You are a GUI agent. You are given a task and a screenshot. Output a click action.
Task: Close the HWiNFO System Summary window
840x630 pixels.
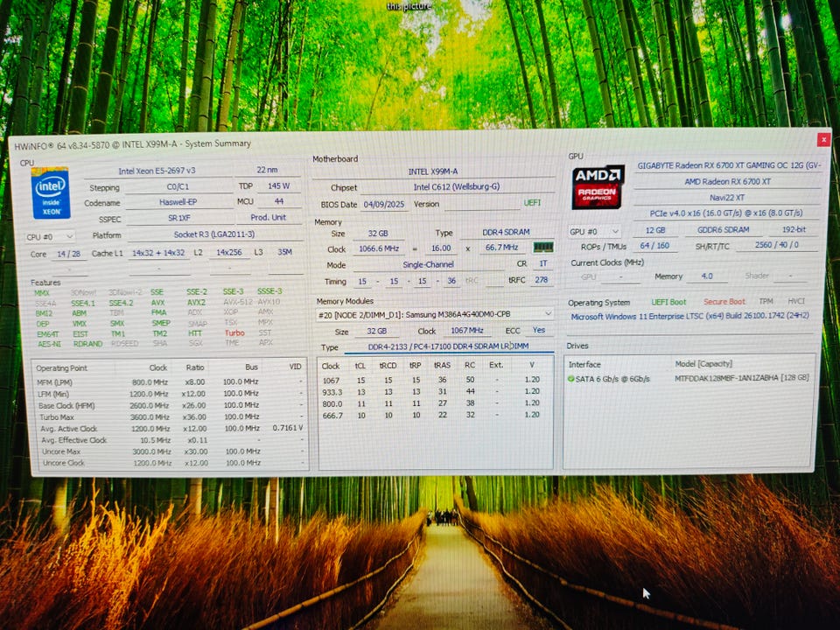pyautogui.click(x=823, y=140)
